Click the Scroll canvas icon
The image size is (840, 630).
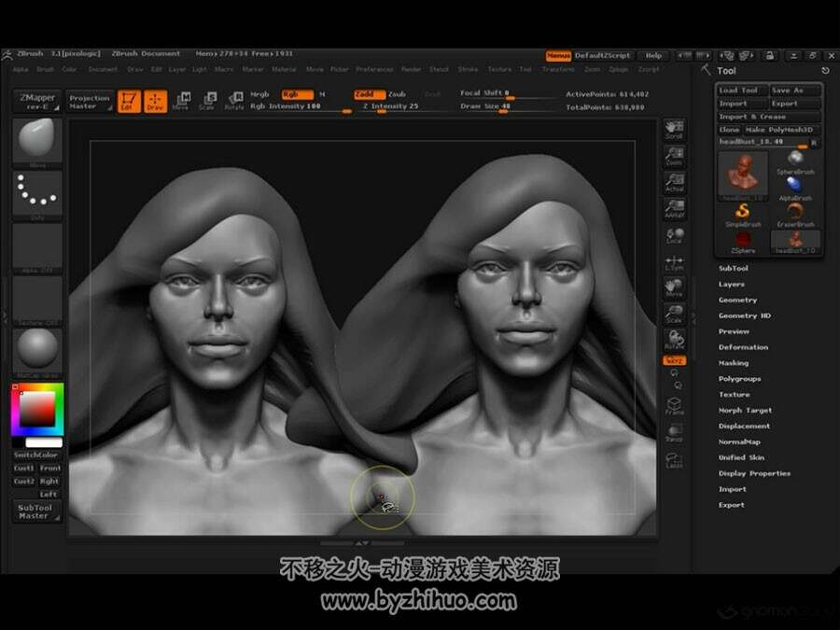(x=674, y=129)
